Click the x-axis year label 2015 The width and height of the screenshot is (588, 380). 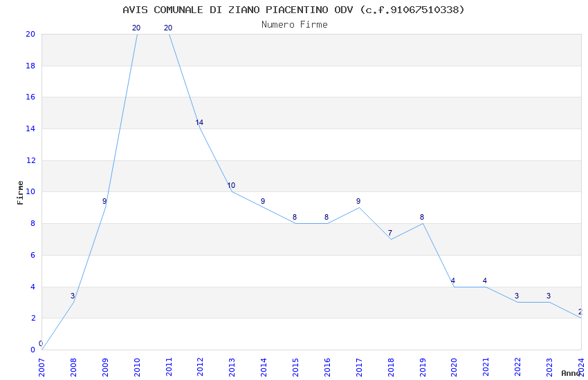click(x=295, y=368)
